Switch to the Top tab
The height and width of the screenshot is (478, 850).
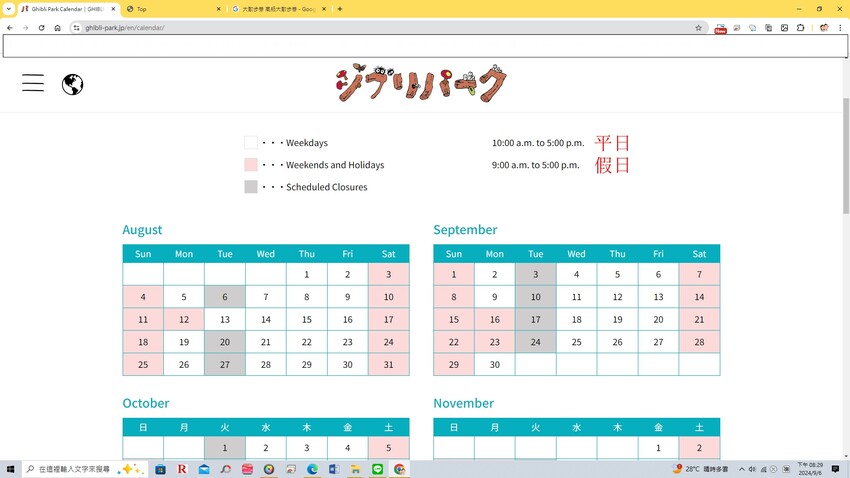point(173,9)
